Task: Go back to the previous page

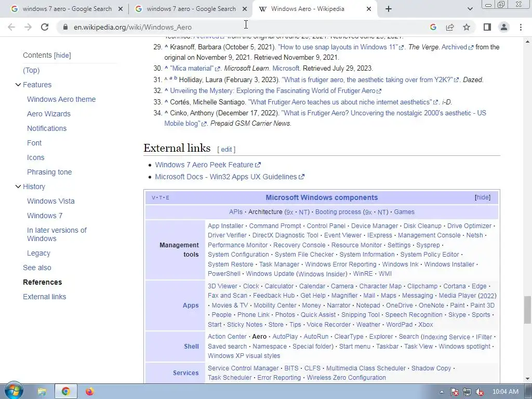Action: coord(11,27)
